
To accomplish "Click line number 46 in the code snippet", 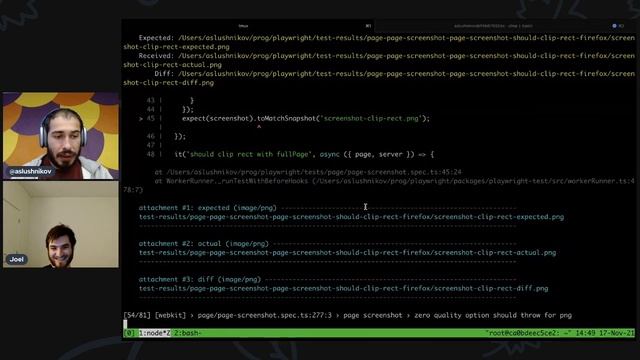I will point(151,136).
